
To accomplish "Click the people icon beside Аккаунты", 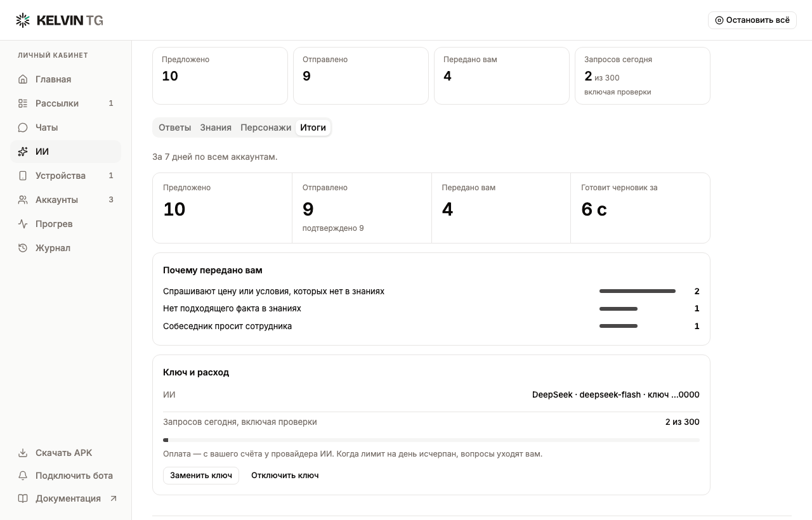I will tap(23, 200).
